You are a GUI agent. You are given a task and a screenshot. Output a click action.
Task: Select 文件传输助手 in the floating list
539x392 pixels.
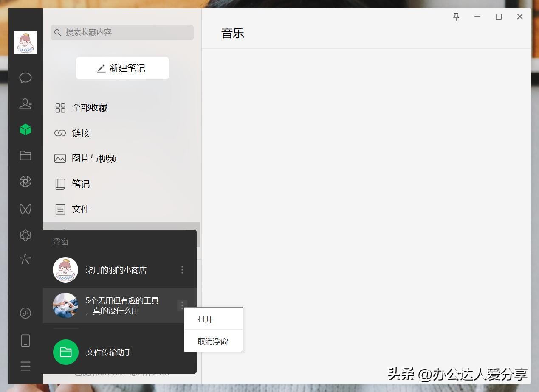click(x=110, y=352)
